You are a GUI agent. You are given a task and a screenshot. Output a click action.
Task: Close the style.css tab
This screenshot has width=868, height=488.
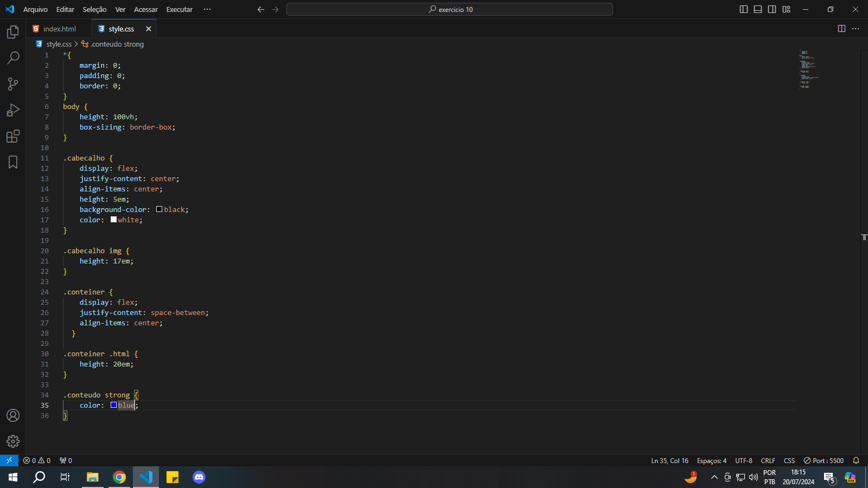point(148,29)
